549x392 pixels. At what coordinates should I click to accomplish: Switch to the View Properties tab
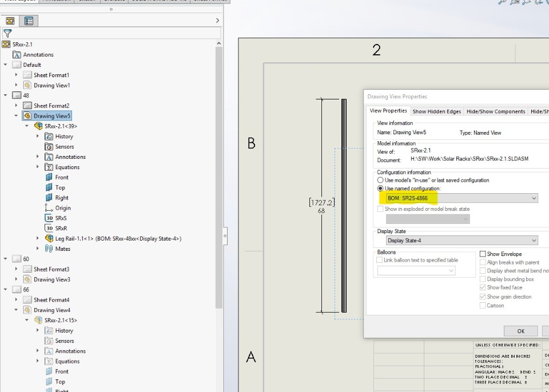(x=388, y=111)
